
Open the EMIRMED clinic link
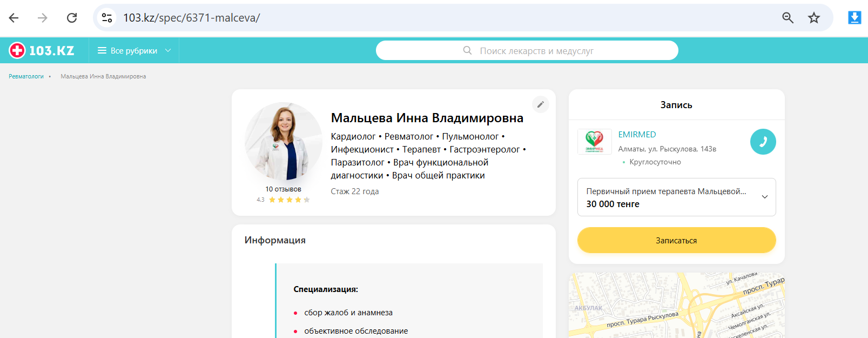click(637, 134)
